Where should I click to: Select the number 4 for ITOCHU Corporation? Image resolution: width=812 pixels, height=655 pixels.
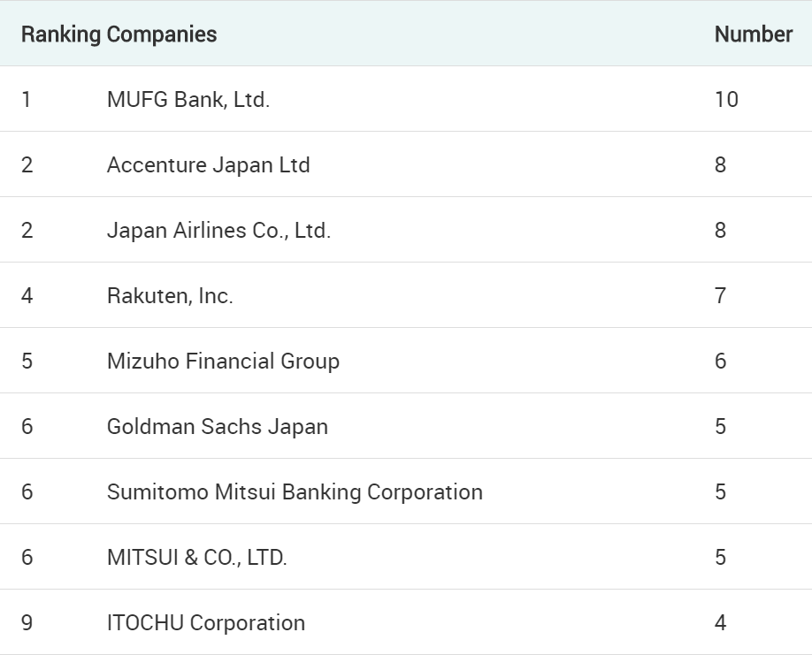pyautogui.click(x=720, y=623)
